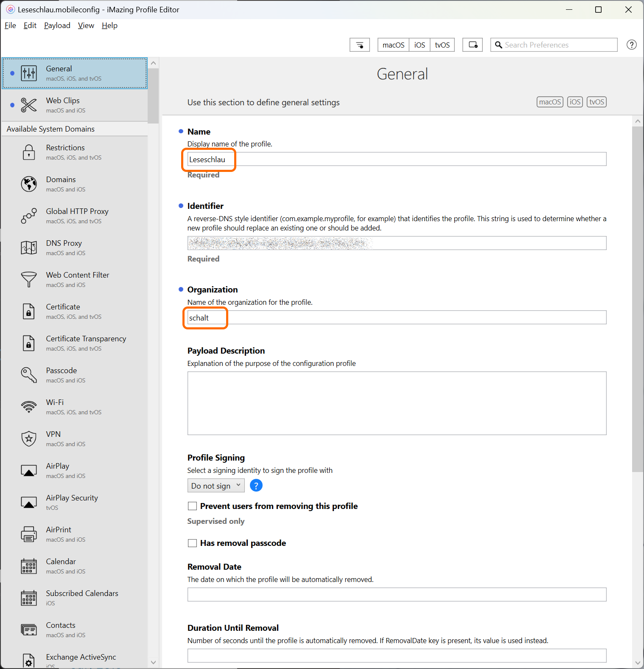Click the blue help icon beside Profile Signing
This screenshot has height=669, width=644.
click(256, 485)
